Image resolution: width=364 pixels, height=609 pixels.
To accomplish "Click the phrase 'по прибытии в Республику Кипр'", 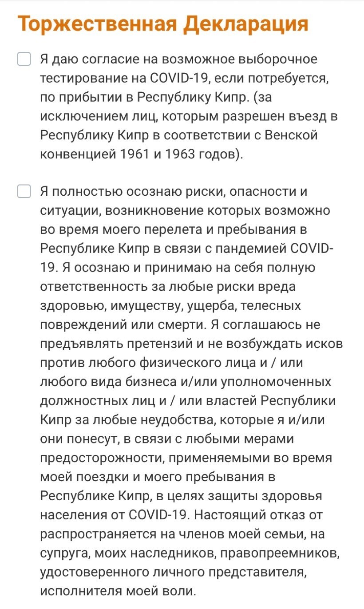I will [x=142, y=97].
